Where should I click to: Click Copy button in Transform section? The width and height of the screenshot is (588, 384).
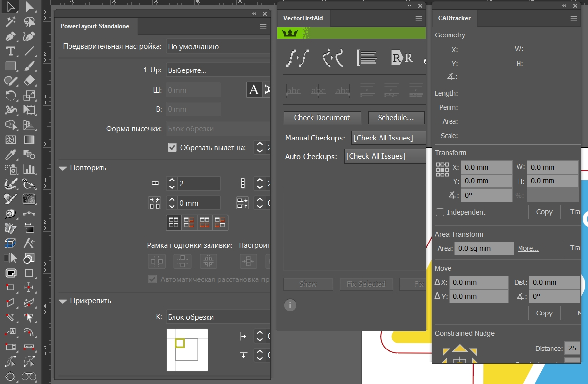click(x=544, y=212)
